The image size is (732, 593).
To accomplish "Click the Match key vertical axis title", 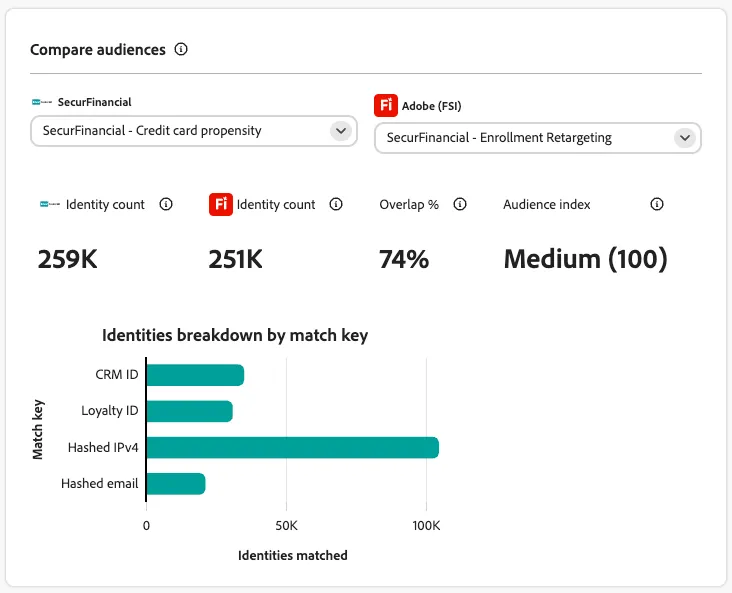I will point(38,430).
